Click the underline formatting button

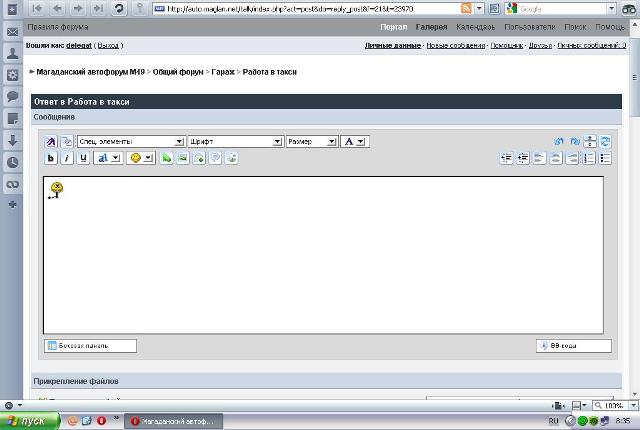pos(83,158)
